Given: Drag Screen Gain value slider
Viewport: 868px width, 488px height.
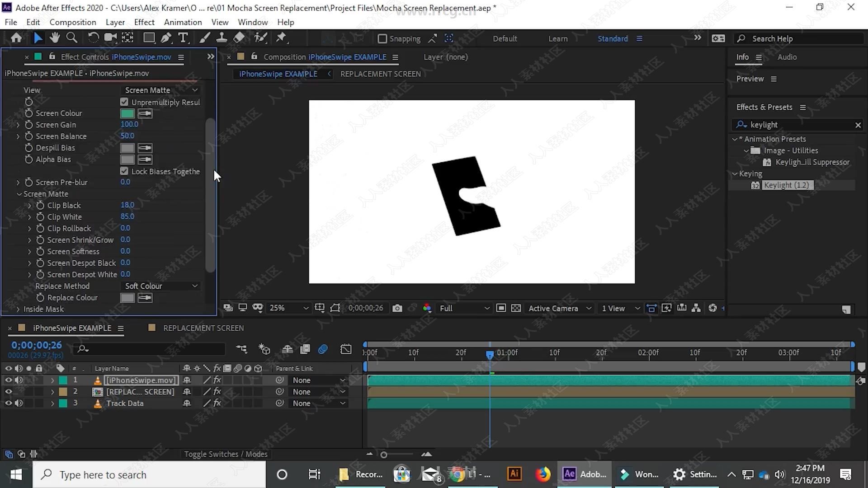Looking at the screenshot, I should click(x=129, y=123).
